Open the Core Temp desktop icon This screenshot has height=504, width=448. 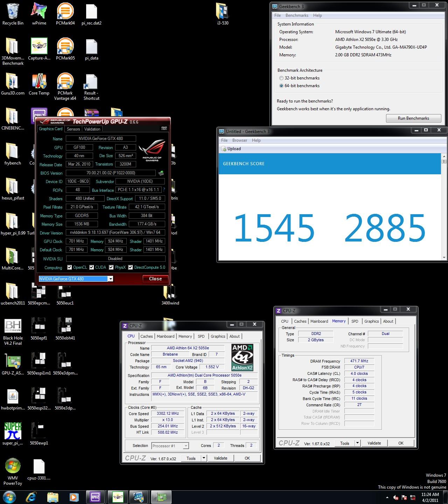click(39, 81)
